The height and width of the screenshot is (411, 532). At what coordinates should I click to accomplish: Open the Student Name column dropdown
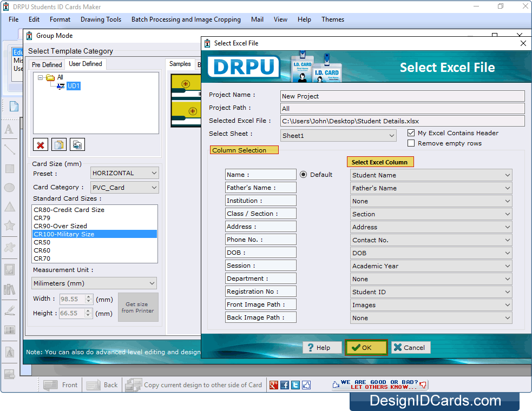(x=431, y=175)
